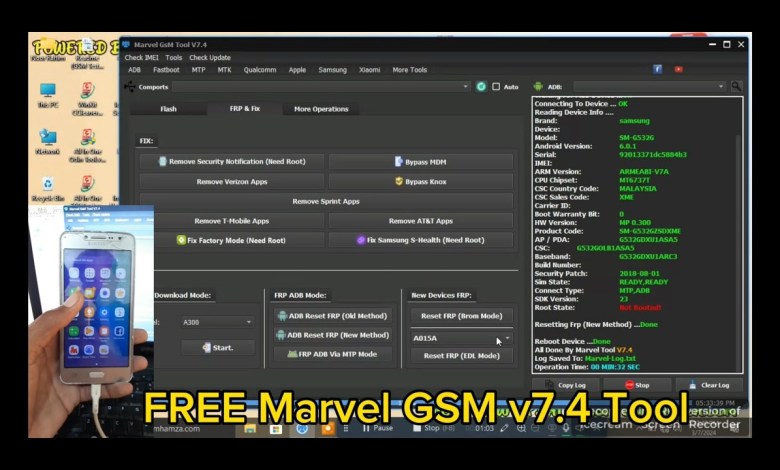This screenshot has height=470, width=780.
Task: Switch to the Apple tab
Action: pos(297,70)
